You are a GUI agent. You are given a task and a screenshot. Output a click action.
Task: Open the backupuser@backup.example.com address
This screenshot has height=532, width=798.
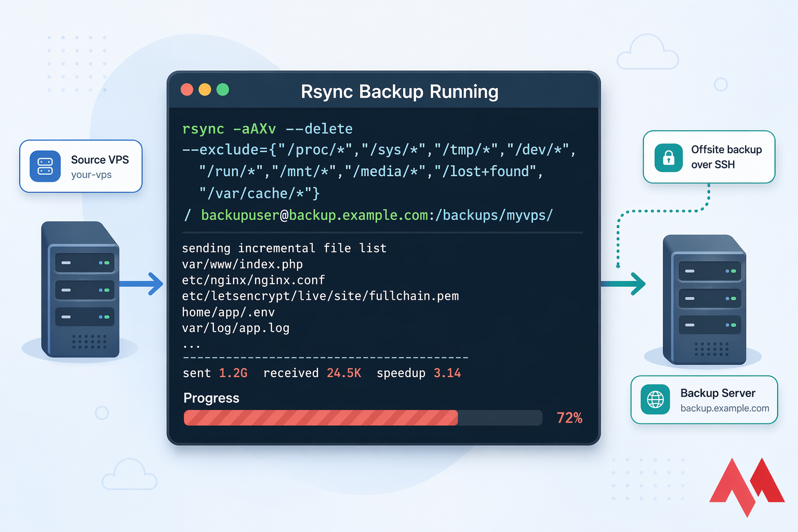[x=314, y=215]
